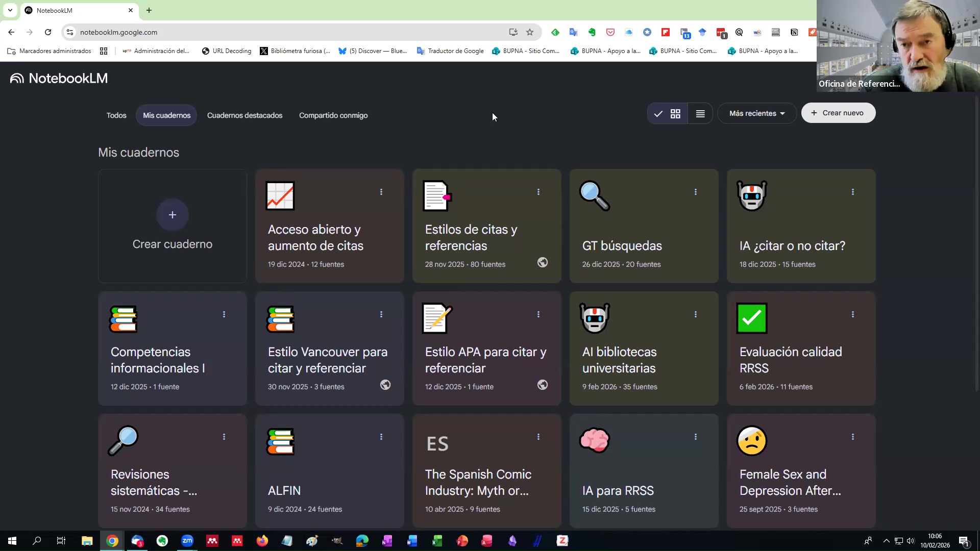The width and height of the screenshot is (980, 551).
Task: Open options menu for GT búsquedas notebook
Action: point(695,192)
